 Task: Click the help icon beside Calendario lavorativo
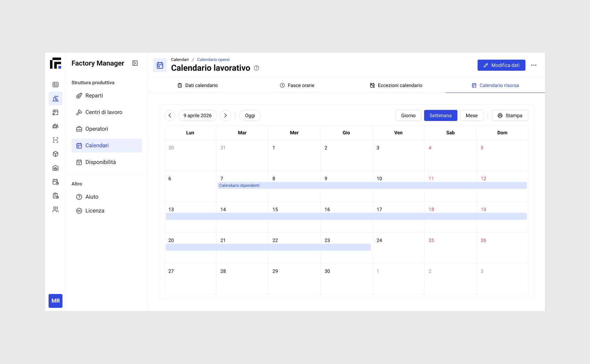pyautogui.click(x=256, y=68)
